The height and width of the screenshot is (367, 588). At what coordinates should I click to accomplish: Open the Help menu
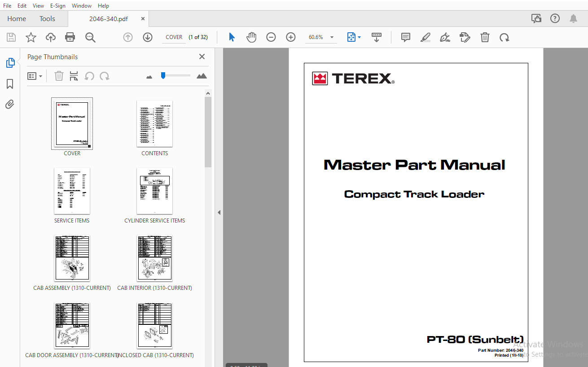click(103, 6)
